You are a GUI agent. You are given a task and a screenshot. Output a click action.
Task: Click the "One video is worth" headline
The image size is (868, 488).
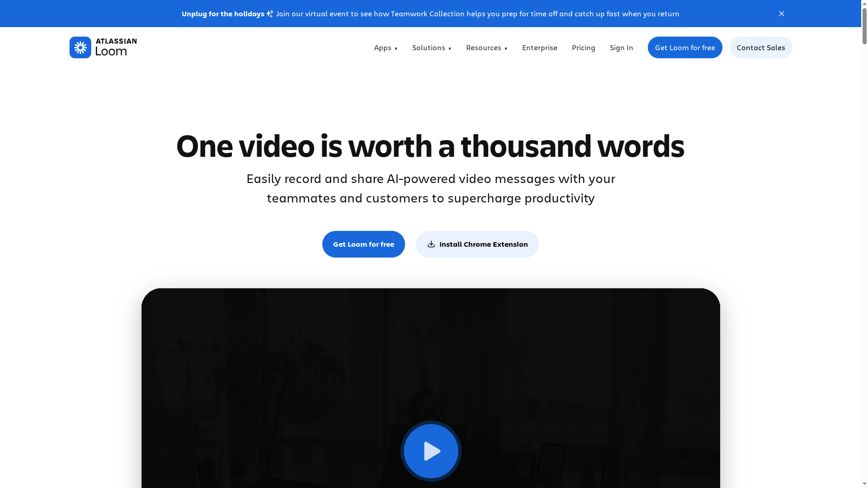click(430, 146)
